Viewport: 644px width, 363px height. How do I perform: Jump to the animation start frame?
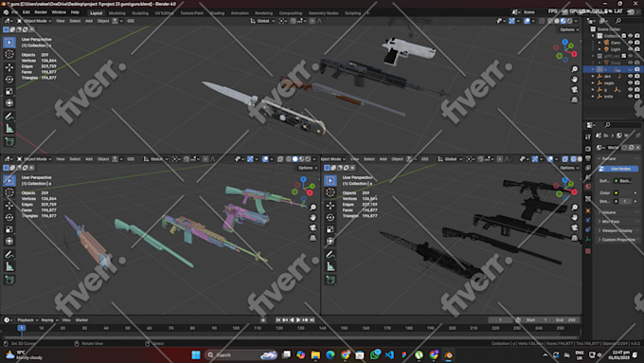click(x=278, y=319)
